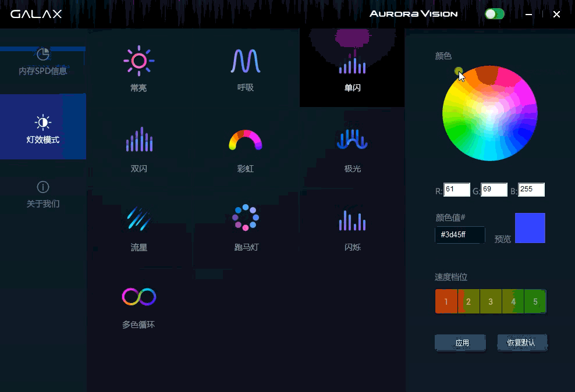Viewport: 575px width, 392px height.
Task: Toggle the Aurora Vision on/off switch
Action: (494, 15)
